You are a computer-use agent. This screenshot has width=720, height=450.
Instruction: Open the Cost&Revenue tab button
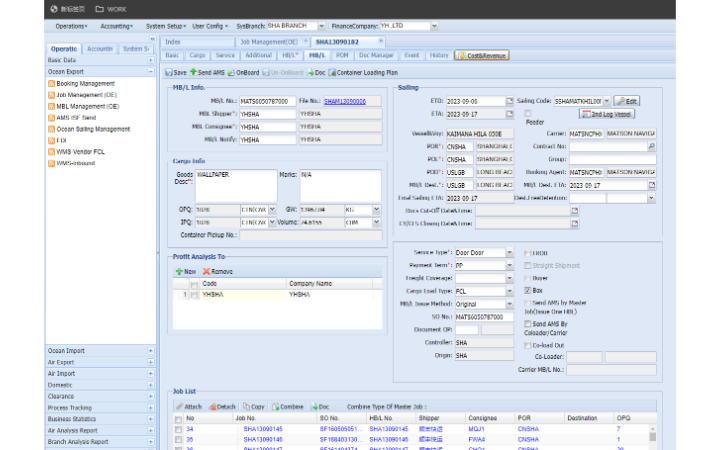(482, 56)
